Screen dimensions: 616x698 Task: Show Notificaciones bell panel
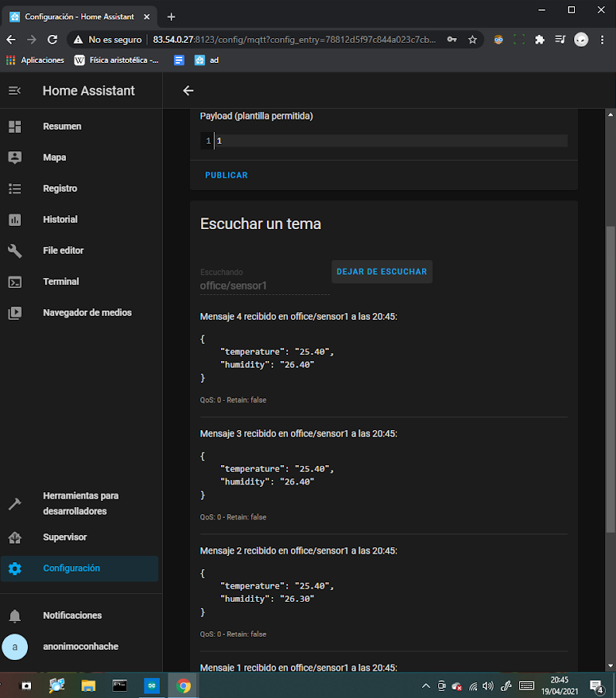pyautogui.click(x=72, y=616)
